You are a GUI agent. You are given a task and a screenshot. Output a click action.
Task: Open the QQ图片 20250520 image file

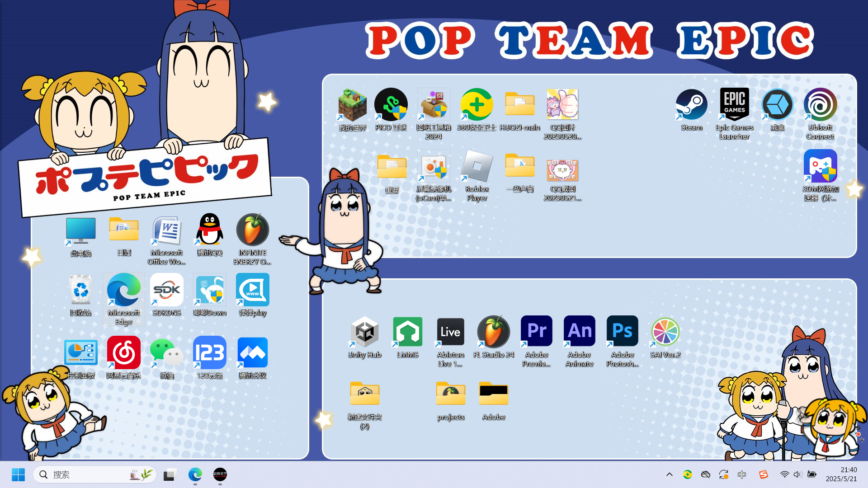pyautogui.click(x=562, y=114)
